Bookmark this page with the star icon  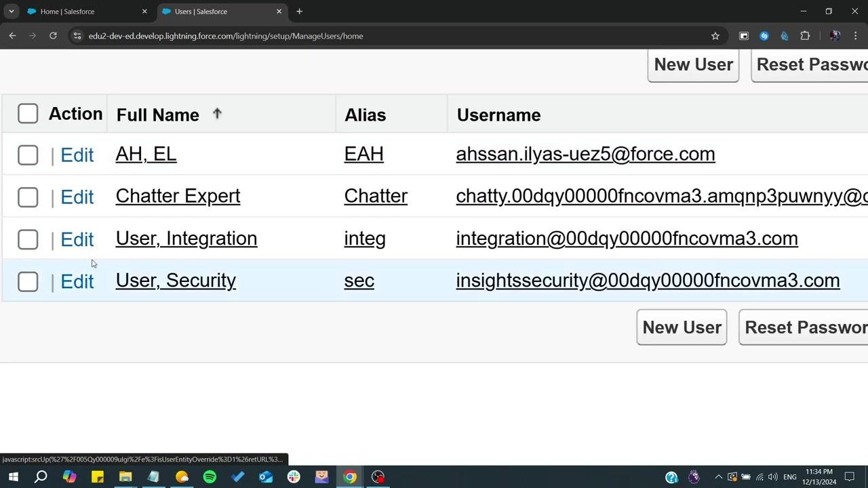pos(715,36)
